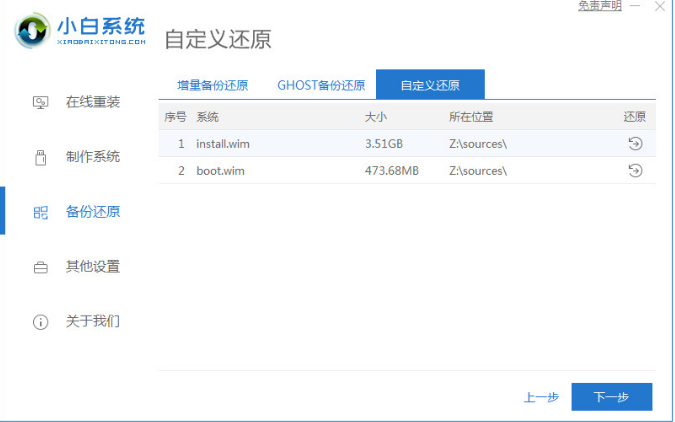Screen dimensions: 675x422
Task: Click the restore icon for boot.wim
Action: tap(635, 171)
